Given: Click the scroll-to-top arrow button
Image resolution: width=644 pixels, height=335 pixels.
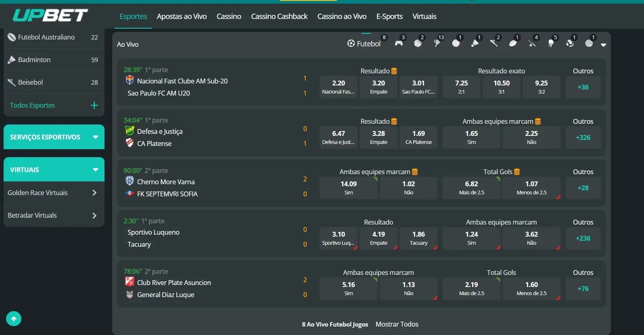Looking at the screenshot, I should (14, 319).
